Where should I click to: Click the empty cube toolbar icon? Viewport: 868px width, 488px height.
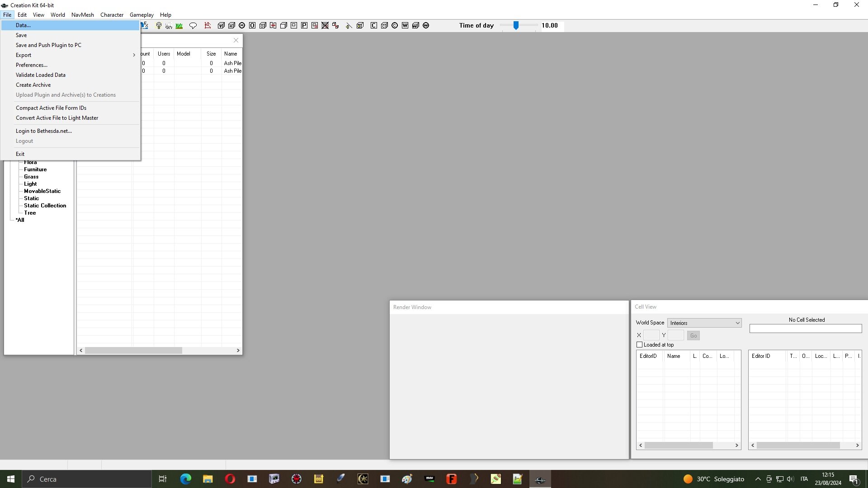(x=283, y=26)
